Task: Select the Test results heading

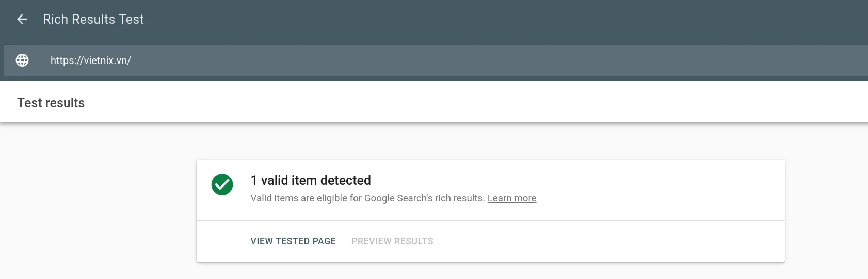Action: (x=51, y=103)
